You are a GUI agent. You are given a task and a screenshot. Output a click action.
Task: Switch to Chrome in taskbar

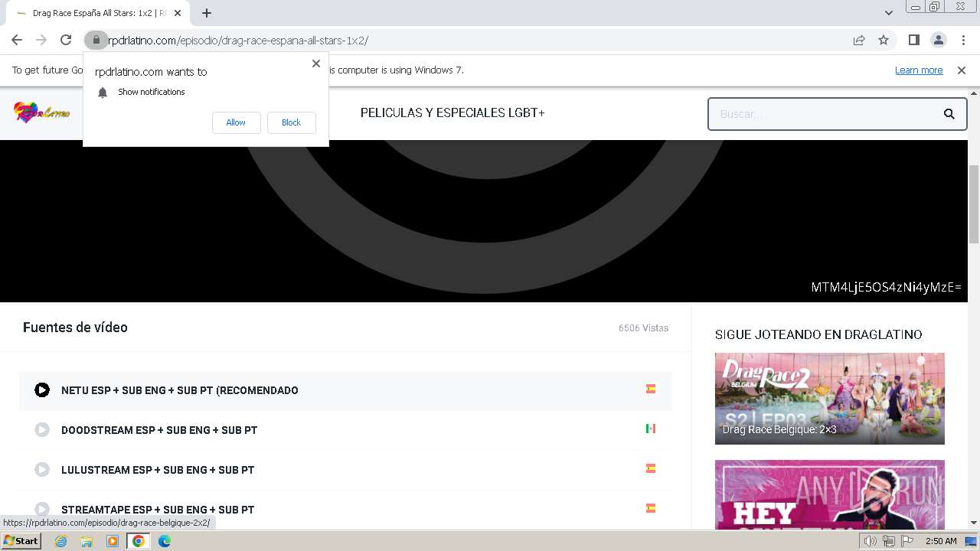click(x=139, y=541)
